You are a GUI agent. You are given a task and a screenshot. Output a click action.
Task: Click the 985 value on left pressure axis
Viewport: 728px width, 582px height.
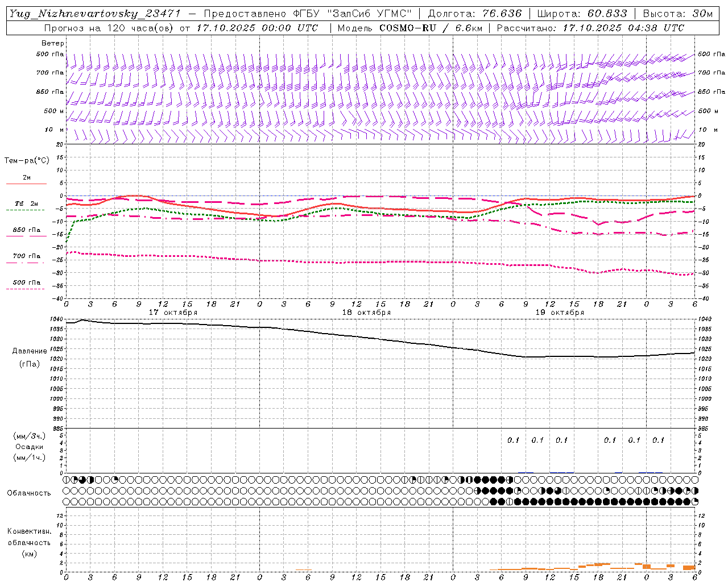59,429
